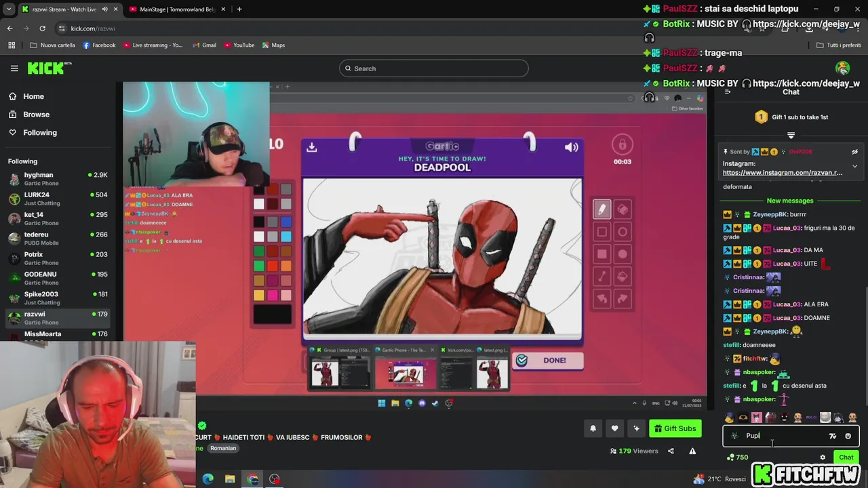
Task: Hide the pinned message eye icon
Action: (x=854, y=152)
